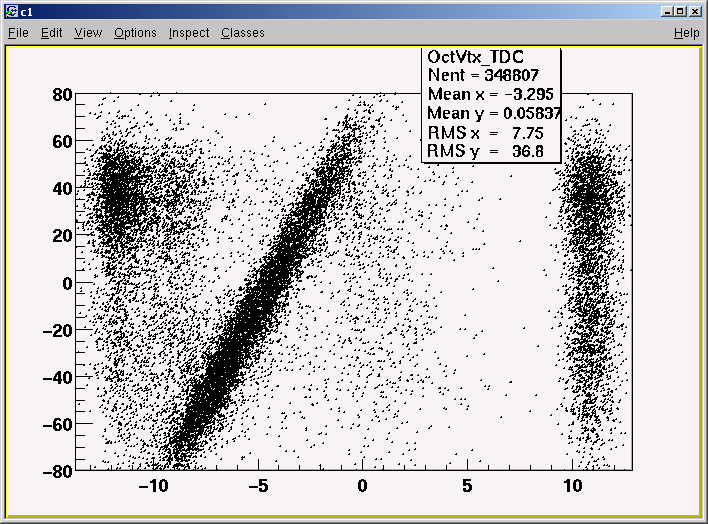This screenshot has width=708, height=524.
Task: Click the y-axis label -80
Action: point(57,472)
